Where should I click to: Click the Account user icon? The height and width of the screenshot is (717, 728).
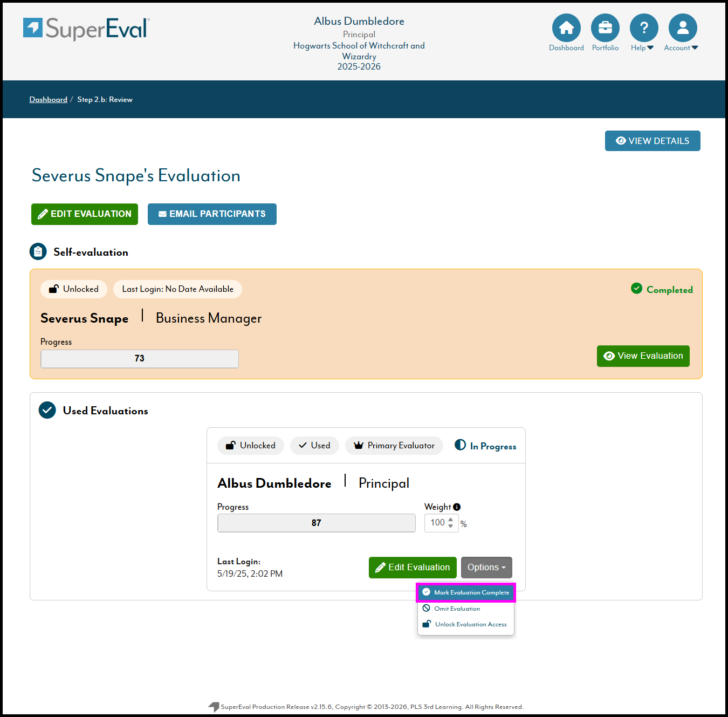(683, 28)
